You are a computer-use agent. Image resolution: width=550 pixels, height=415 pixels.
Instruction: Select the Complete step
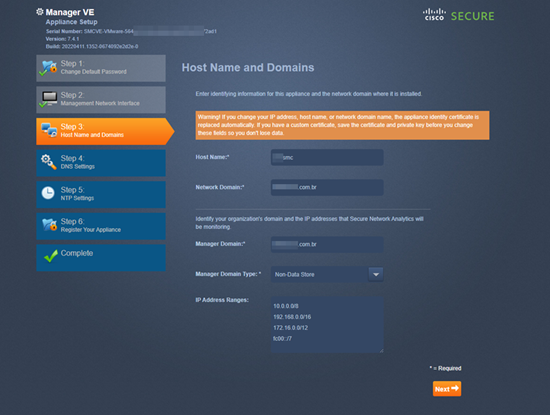coord(101,257)
